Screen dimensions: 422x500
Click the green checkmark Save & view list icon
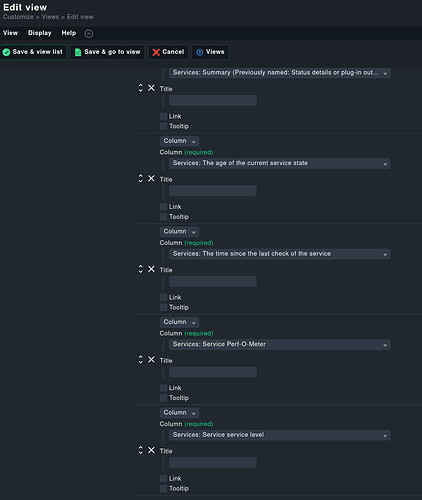pos(6,52)
